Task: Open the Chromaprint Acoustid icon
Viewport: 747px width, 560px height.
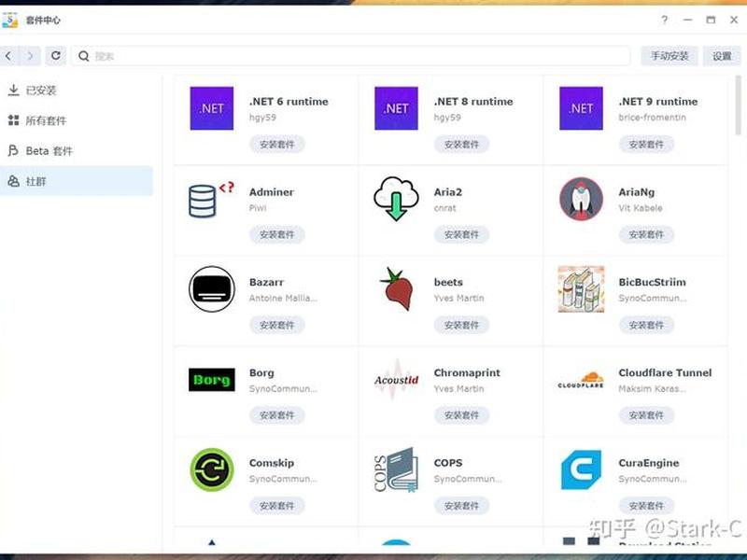Action: pos(396,380)
